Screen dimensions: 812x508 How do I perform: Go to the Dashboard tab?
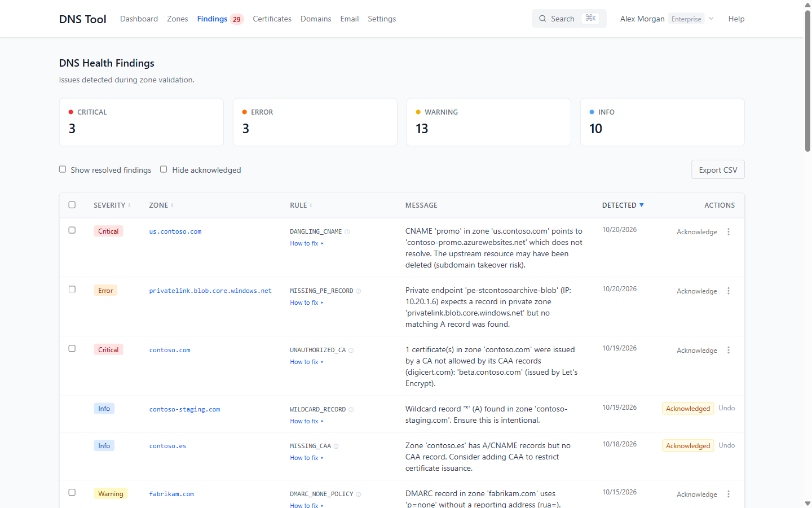tap(139, 19)
